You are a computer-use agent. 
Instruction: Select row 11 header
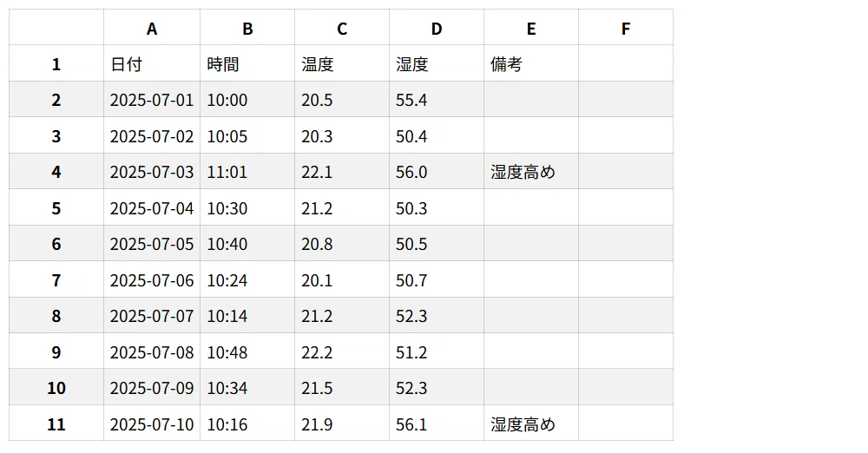coord(56,423)
